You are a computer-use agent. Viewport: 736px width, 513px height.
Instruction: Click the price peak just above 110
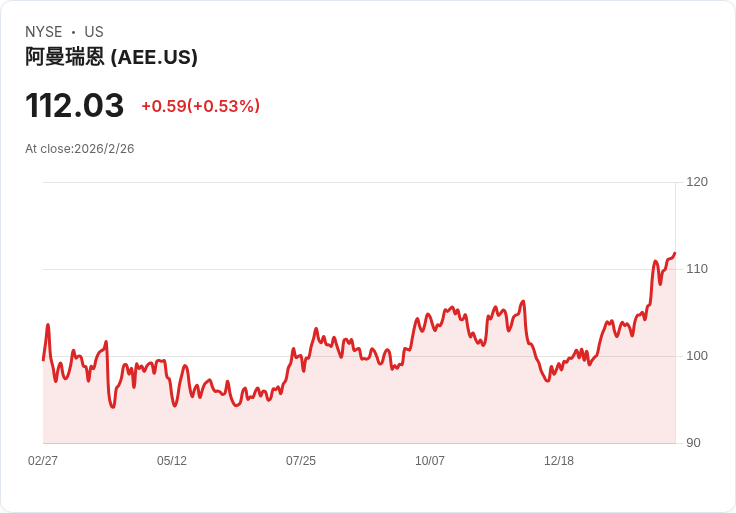(x=655, y=261)
